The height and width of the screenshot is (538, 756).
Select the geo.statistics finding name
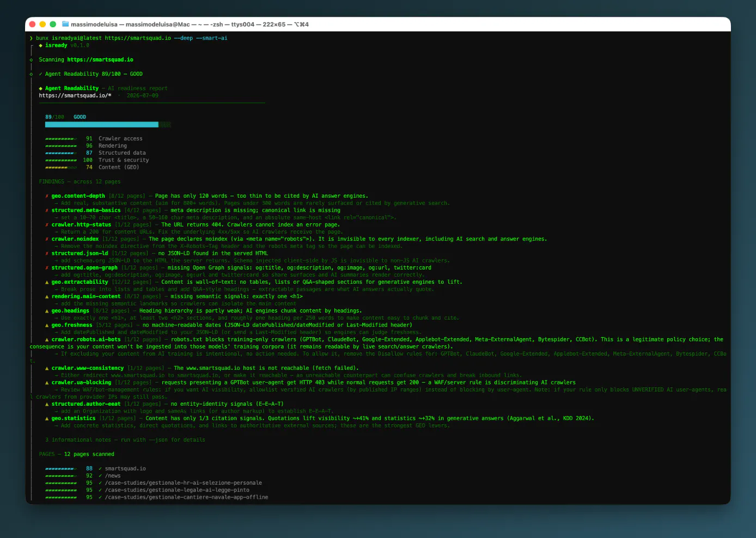coord(74,419)
